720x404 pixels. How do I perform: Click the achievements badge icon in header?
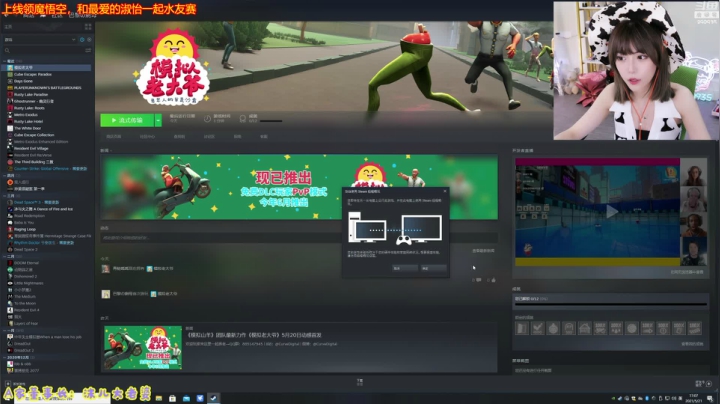pos(242,119)
